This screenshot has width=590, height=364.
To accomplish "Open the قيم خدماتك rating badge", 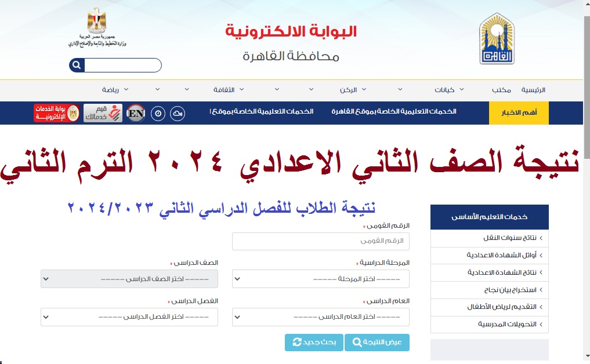I will [103, 113].
